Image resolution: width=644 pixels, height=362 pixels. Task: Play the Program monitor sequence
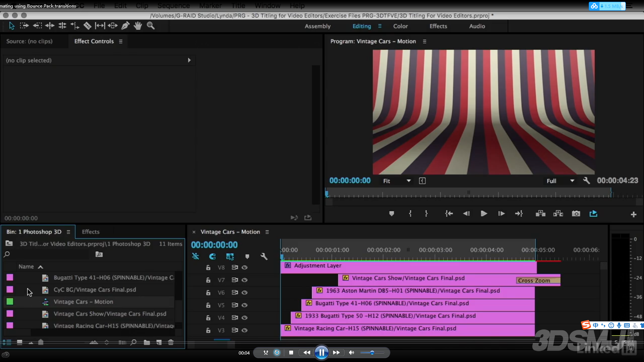pos(484,214)
